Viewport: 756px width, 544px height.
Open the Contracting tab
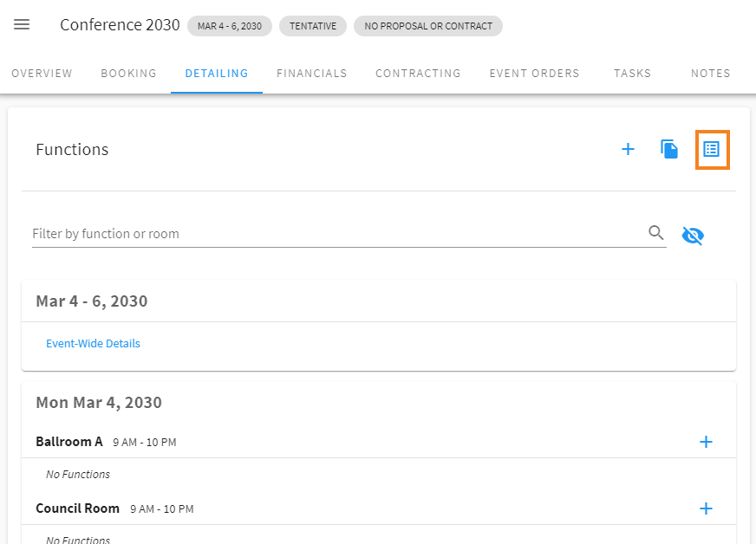coord(418,74)
